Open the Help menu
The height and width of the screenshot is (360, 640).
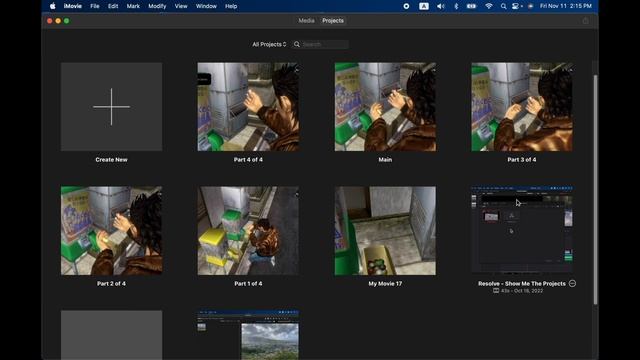[x=231, y=6]
